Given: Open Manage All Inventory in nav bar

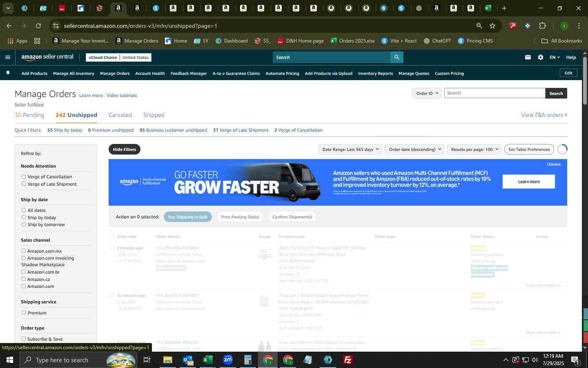Looking at the screenshot, I should pos(73,74).
